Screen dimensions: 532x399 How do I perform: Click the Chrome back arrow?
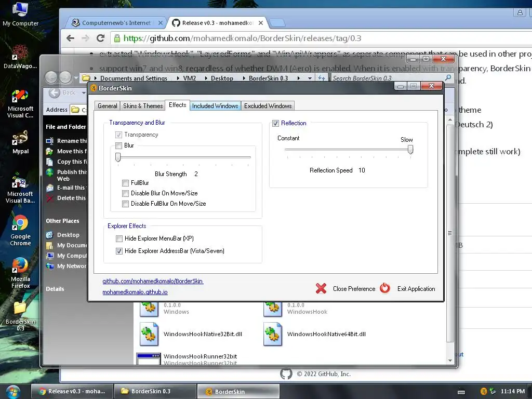coord(70,38)
